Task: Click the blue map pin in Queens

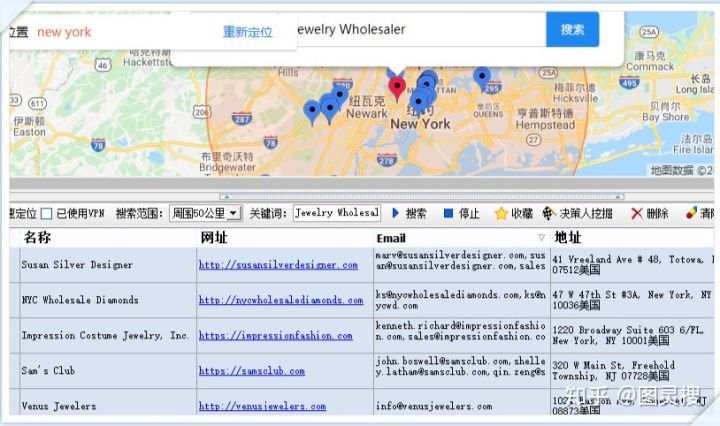Action: pyautogui.click(x=482, y=78)
